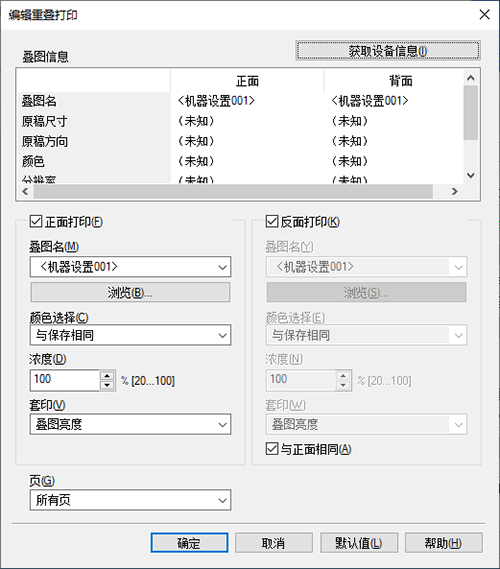Toggle 反面打印 checkbox
Image resolution: width=500 pixels, height=569 pixels.
pyautogui.click(x=272, y=221)
